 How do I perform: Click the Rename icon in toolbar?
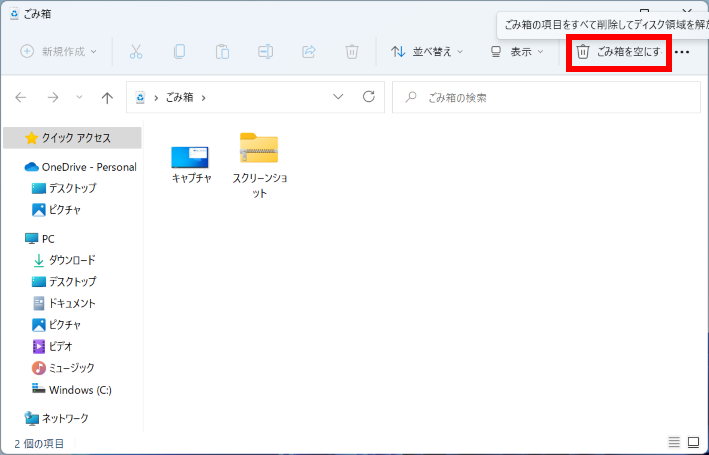pyautogui.click(x=265, y=52)
